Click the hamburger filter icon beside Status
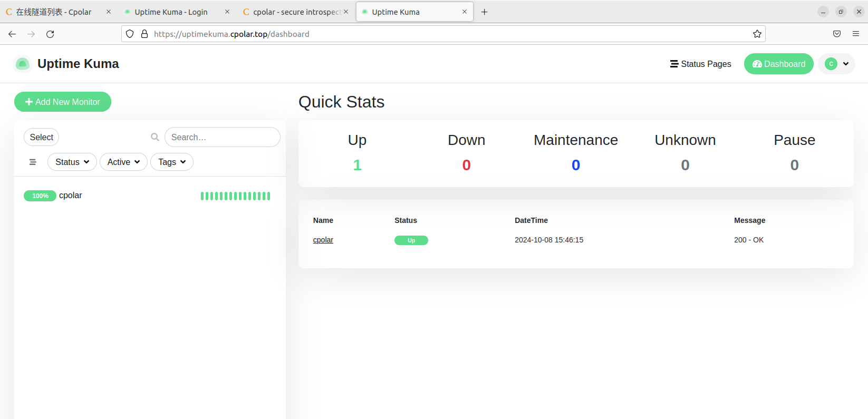The image size is (868, 419). [33, 162]
